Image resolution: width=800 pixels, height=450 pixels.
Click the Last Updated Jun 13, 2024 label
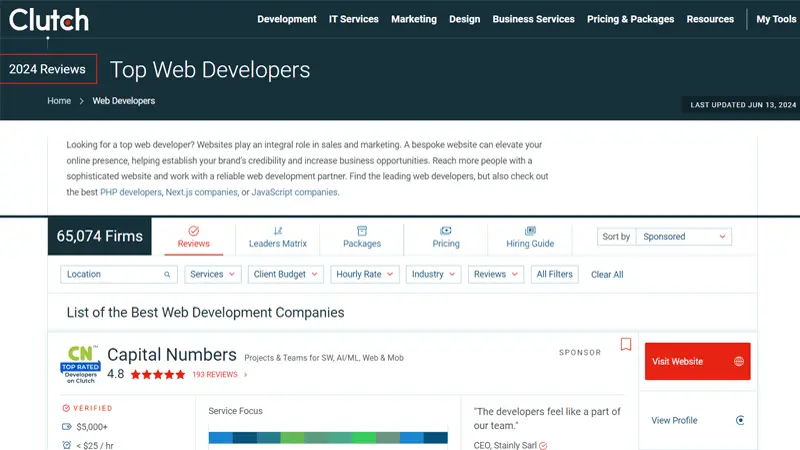[743, 105]
